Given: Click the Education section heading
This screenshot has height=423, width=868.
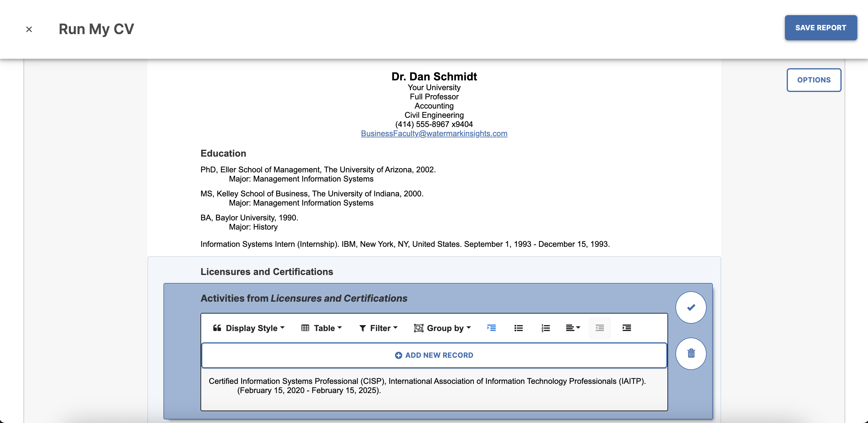Looking at the screenshot, I should 223,153.
